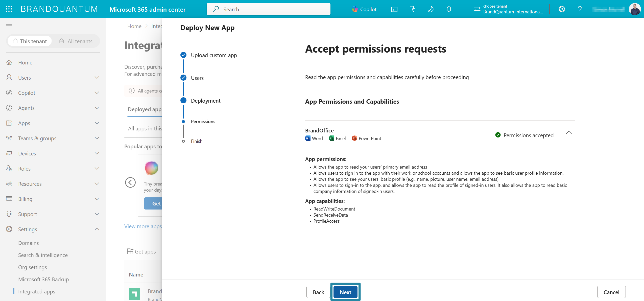
Task: Open notifications bell icon
Action: tap(449, 9)
